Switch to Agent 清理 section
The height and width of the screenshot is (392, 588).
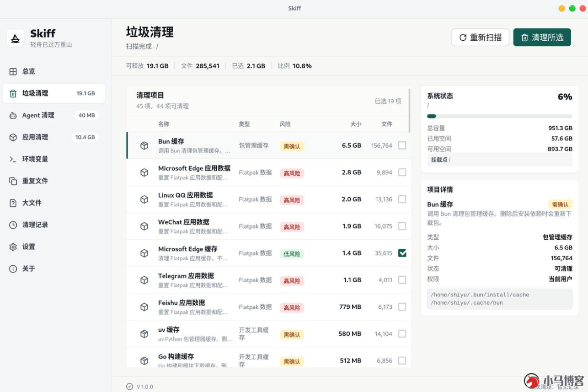(x=54, y=115)
